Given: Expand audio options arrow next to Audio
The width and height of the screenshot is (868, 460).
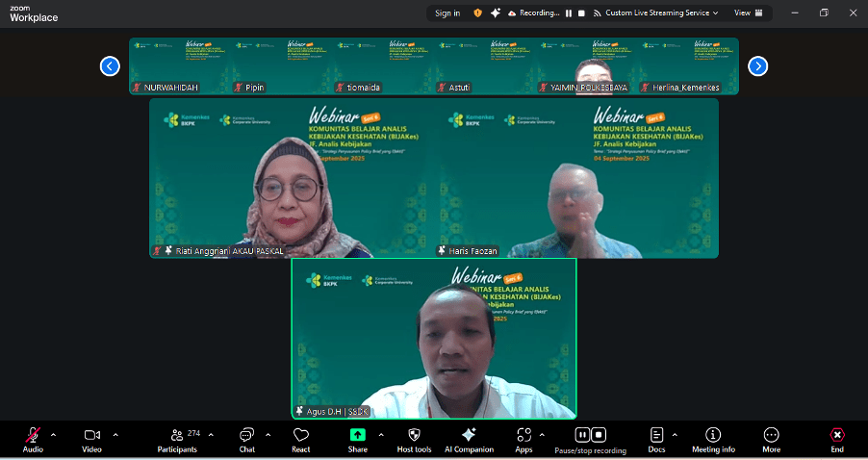Looking at the screenshot, I should (53, 434).
